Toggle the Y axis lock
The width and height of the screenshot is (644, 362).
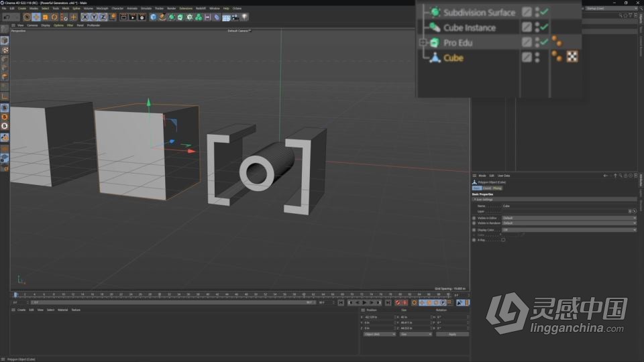(x=94, y=17)
